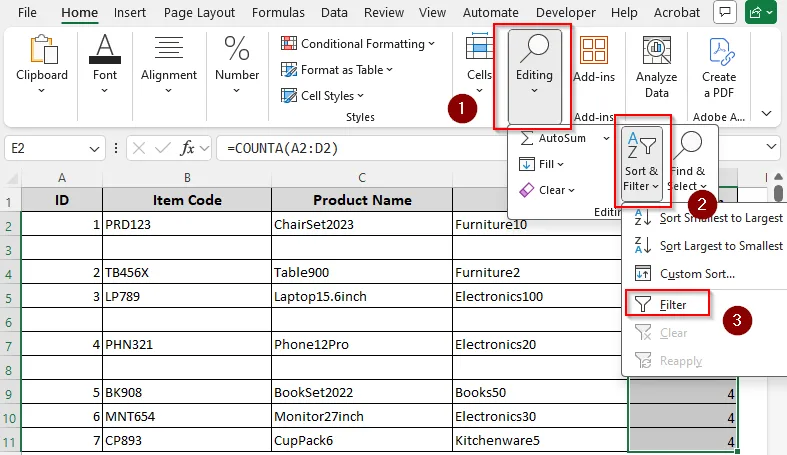The width and height of the screenshot is (787, 455).
Task: Open the Add-ins grid icon
Action: point(594,50)
